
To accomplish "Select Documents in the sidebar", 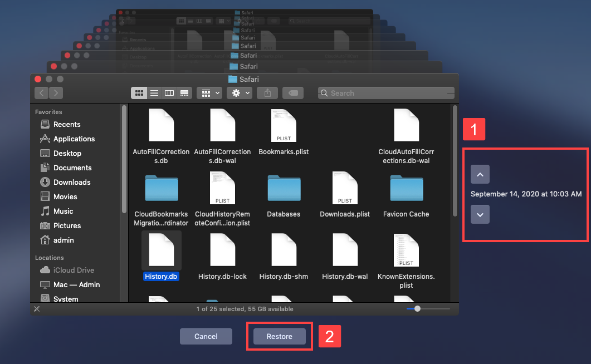I will pos(66,168).
